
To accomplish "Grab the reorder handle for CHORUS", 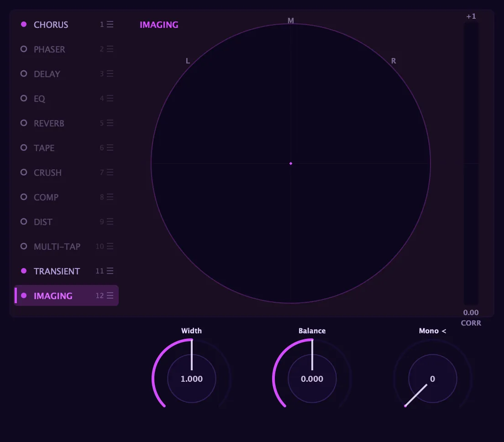I will click(x=110, y=25).
